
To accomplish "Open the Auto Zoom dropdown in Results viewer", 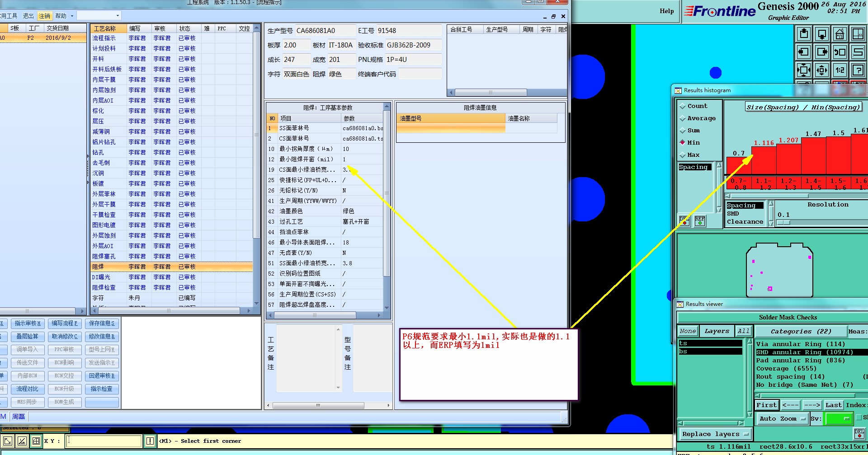I will 782,419.
